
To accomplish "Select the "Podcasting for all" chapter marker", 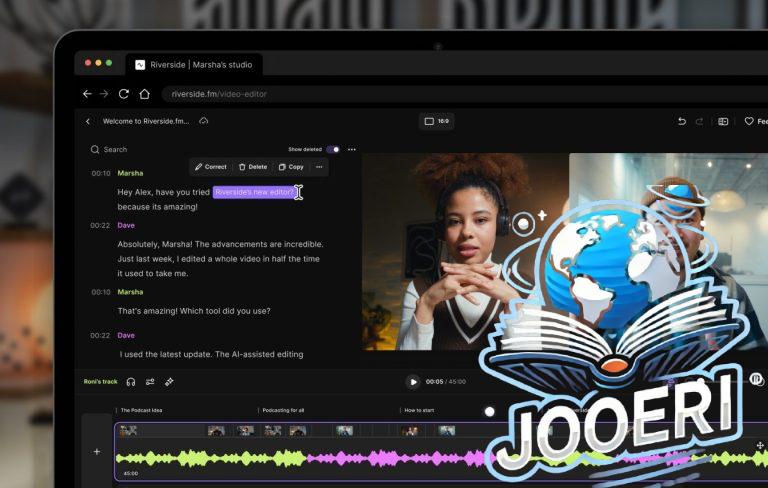I will pyautogui.click(x=283, y=410).
